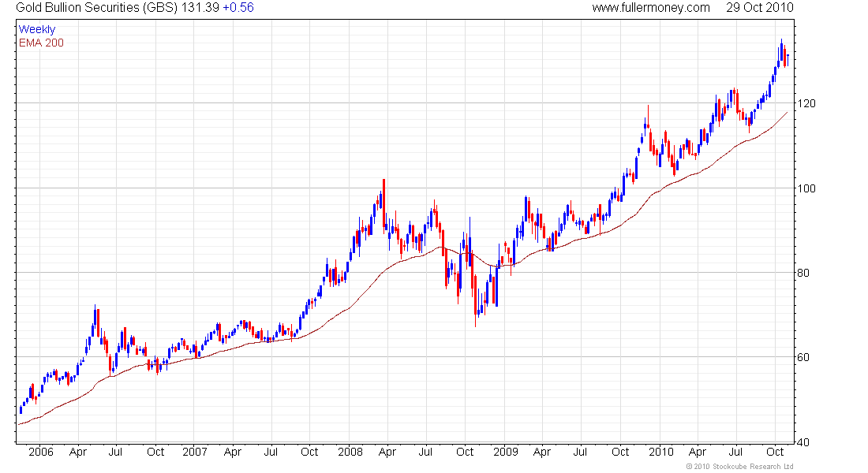
Task: Click the 60 price axis label
Action: (803, 357)
